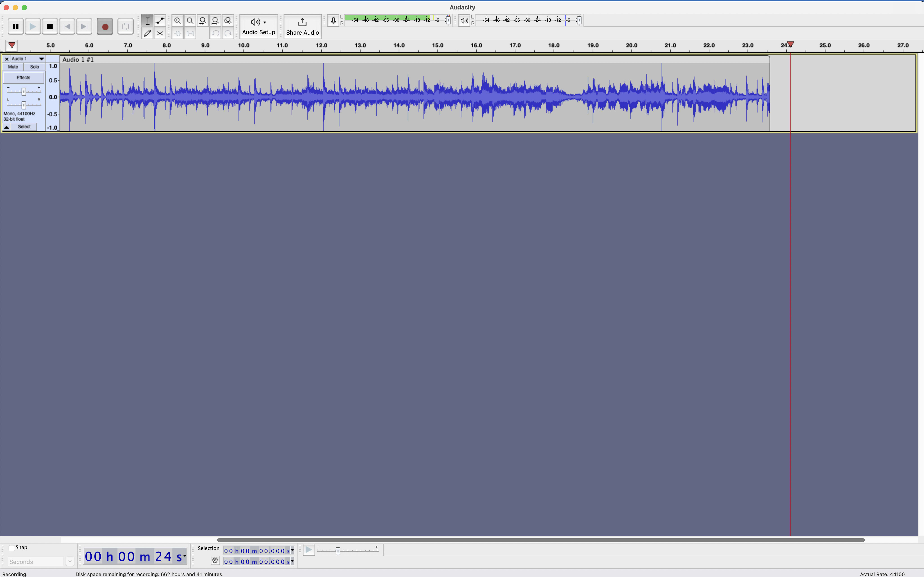Open the track Effects panel
Image resolution: width=924 pixels, height=577 pixels.
[x=23, y=78]
